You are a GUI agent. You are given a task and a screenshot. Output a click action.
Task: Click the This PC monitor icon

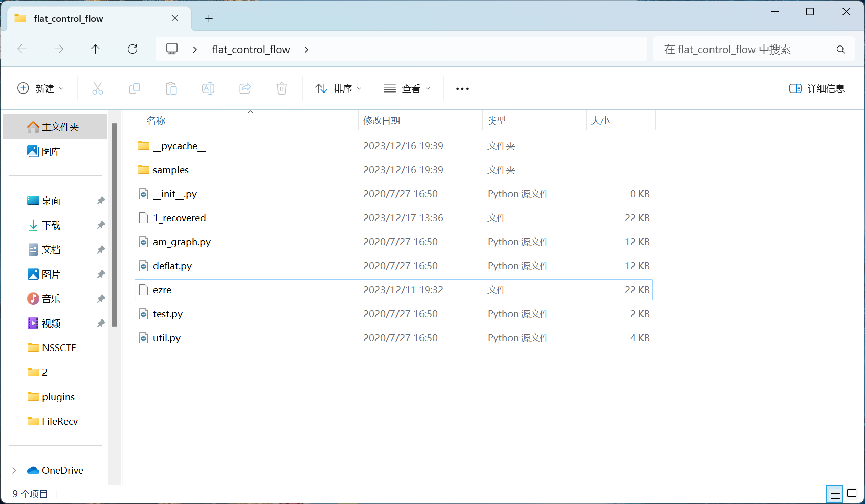[x=172, y=49]
